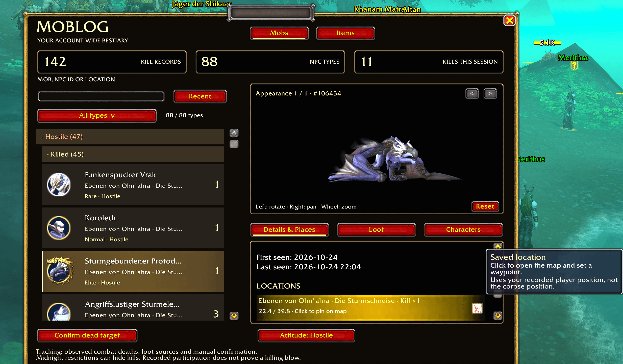
Task: Click the Funkenspucker Vrak portrait icon
Action: [x=59, y=185]
